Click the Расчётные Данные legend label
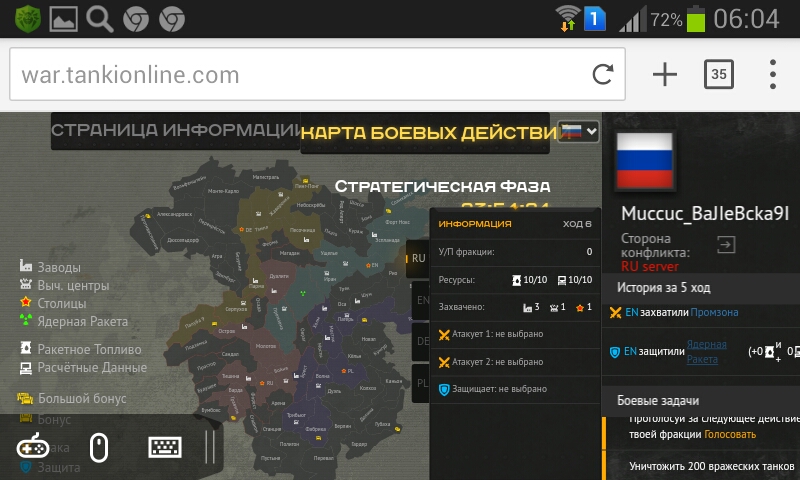800x480 pixels. (92, 367)
